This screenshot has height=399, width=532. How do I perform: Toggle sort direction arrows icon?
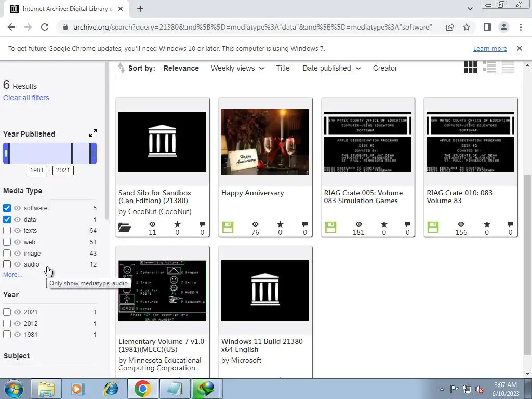click(x=121, y=68)
